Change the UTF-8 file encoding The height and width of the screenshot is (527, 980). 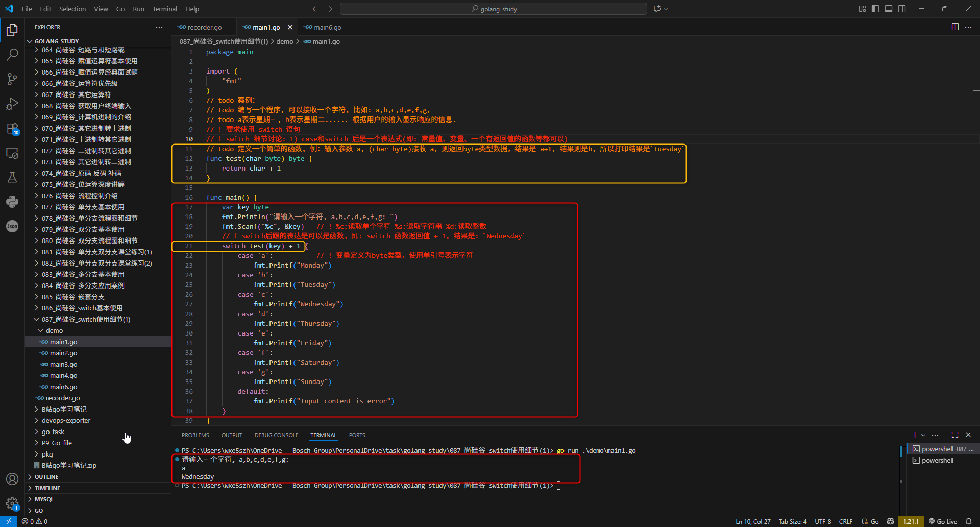click(823, 522)
